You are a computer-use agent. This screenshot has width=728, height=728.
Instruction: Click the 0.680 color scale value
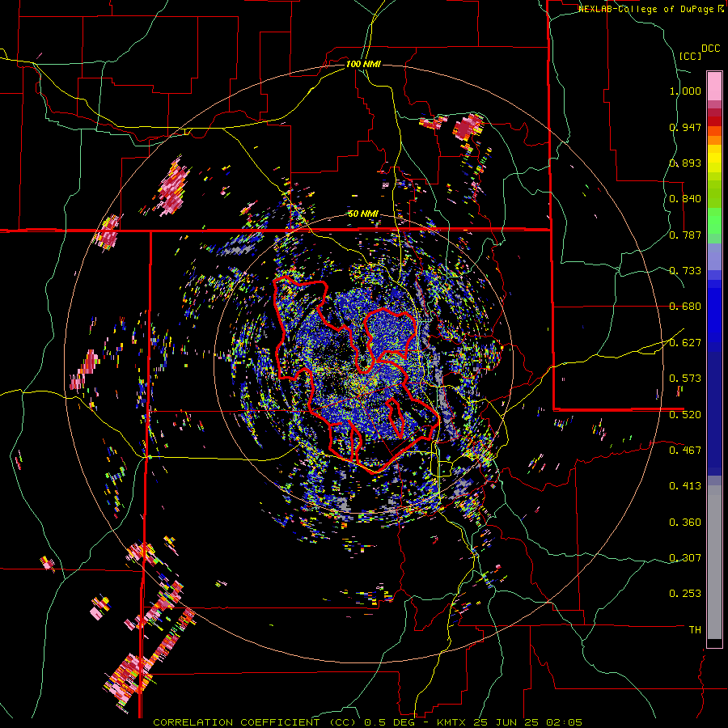pyautogui.click(x=685, y=307)
